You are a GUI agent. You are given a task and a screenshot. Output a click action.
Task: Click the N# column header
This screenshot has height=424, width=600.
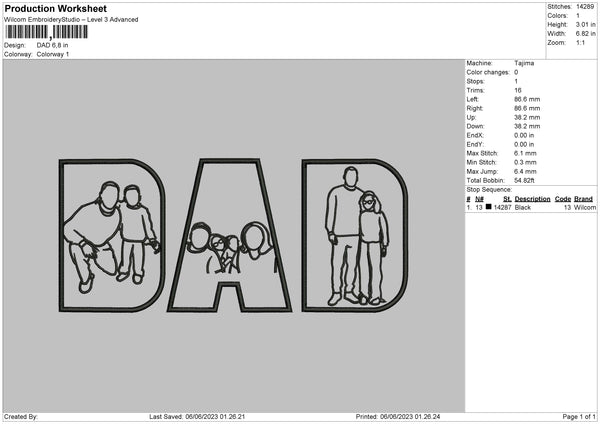tap(480, 199)
